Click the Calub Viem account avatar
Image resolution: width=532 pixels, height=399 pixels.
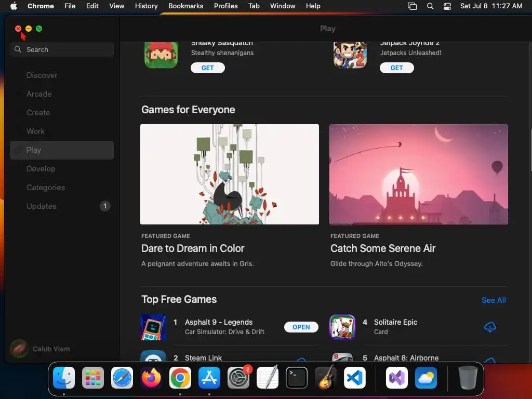[19, 349]
